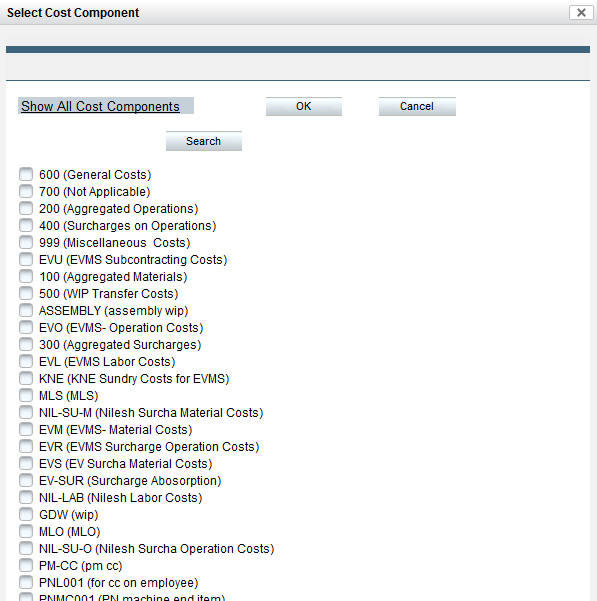This screenshot has width=597, height=601.
Task: Check the 600 (General Costs) checkbox
Action: click(x=26, y=174)
